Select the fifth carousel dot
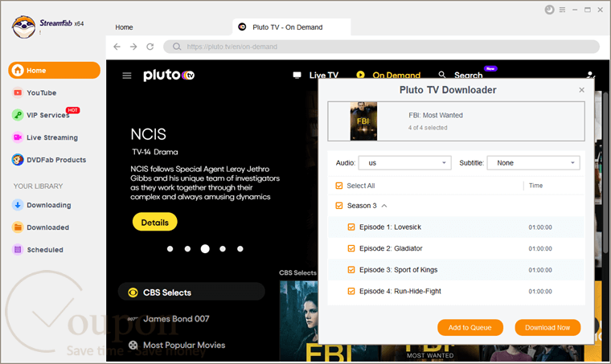Screen dimensions: 611x364 [240, 249]
